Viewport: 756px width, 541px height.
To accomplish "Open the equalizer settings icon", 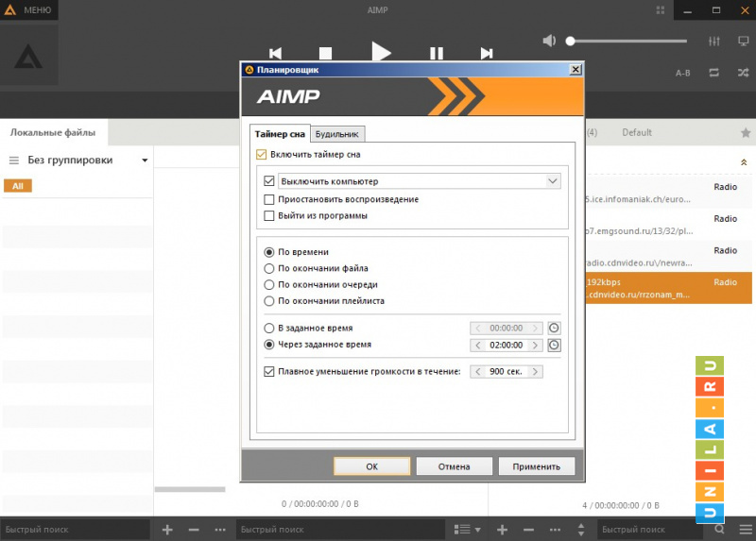I will click(x=713, y=42).
